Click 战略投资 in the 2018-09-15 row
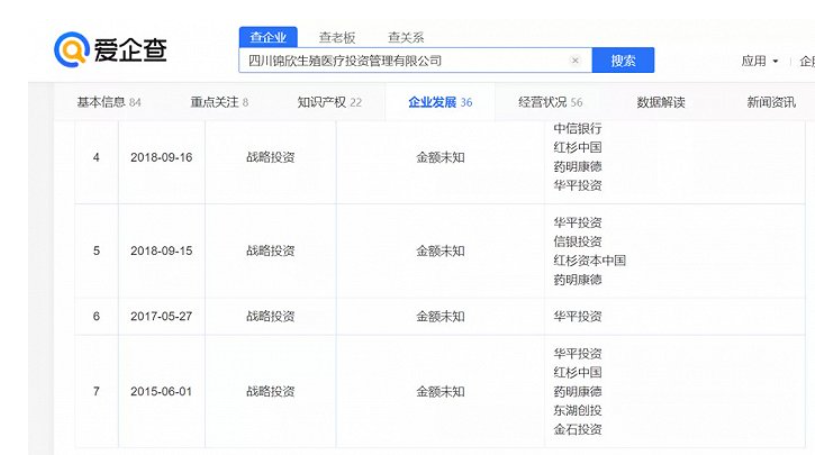833x470 pixels. coord(270,251)
